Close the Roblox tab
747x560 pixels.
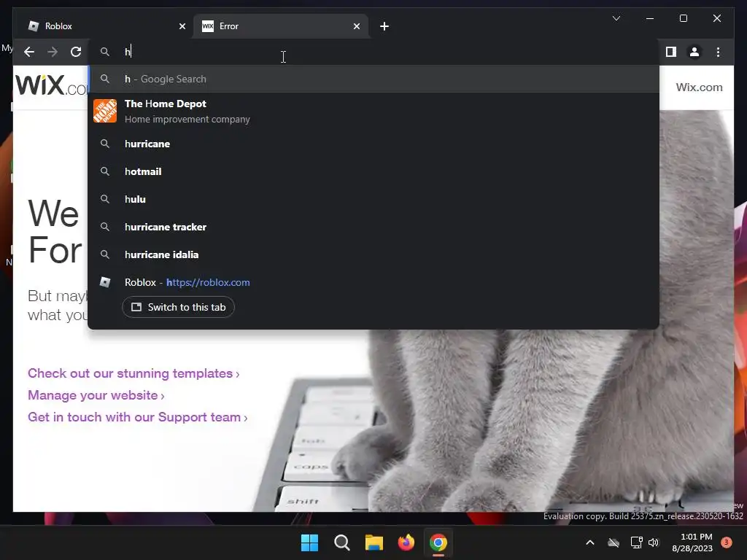(x=182, y=26)
